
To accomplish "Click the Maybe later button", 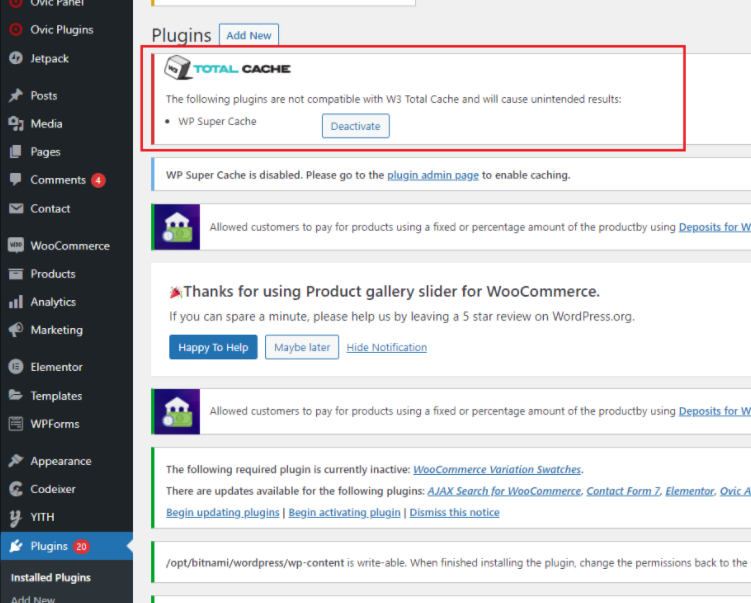I will 302,347.
